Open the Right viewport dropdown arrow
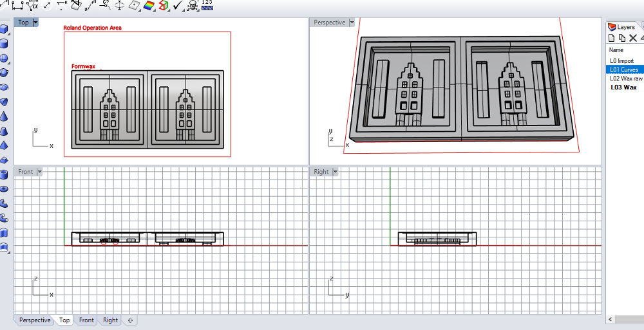The height and width of the screenshot is (330, 644). (335, 172)
